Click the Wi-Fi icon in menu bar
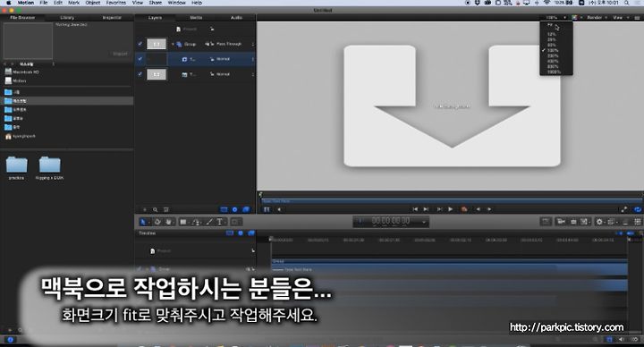The image size is (644, 347). 547,3
